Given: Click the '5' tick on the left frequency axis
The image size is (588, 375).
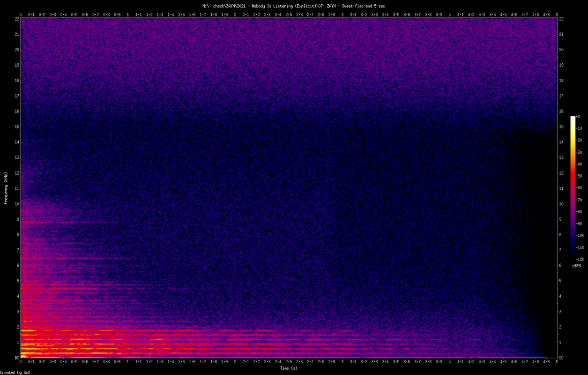Looking at the screenshot, I should click(17, 281).
